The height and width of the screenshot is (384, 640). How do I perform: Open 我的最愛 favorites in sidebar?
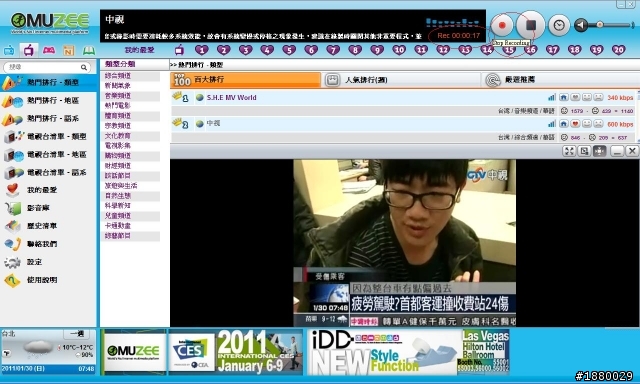48,190
